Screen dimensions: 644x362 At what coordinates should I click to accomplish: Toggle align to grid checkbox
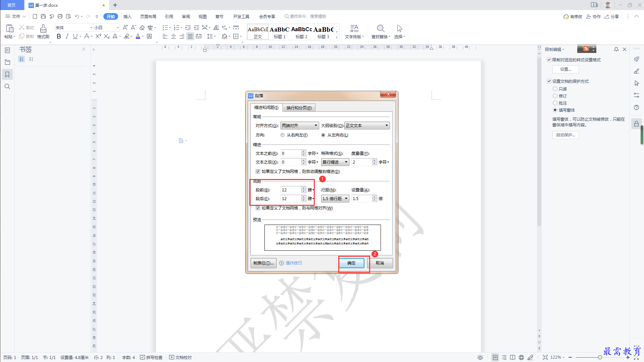point(258,208)
